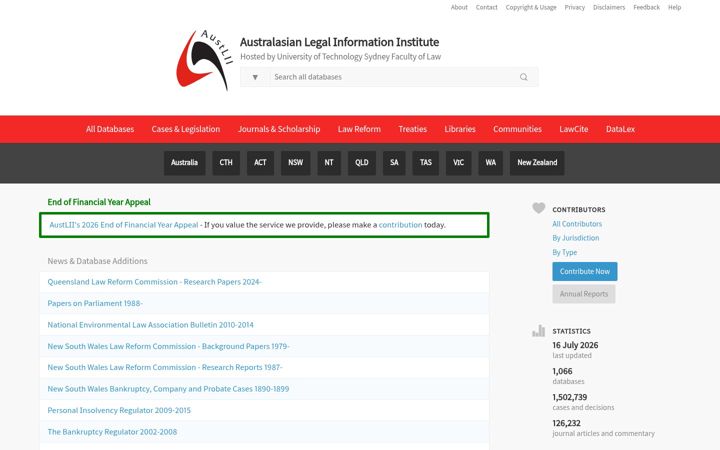Open Queensland Law Reform Commission Research Papers
The height and width of the screenshot is (450, 720).
[155, 282]
